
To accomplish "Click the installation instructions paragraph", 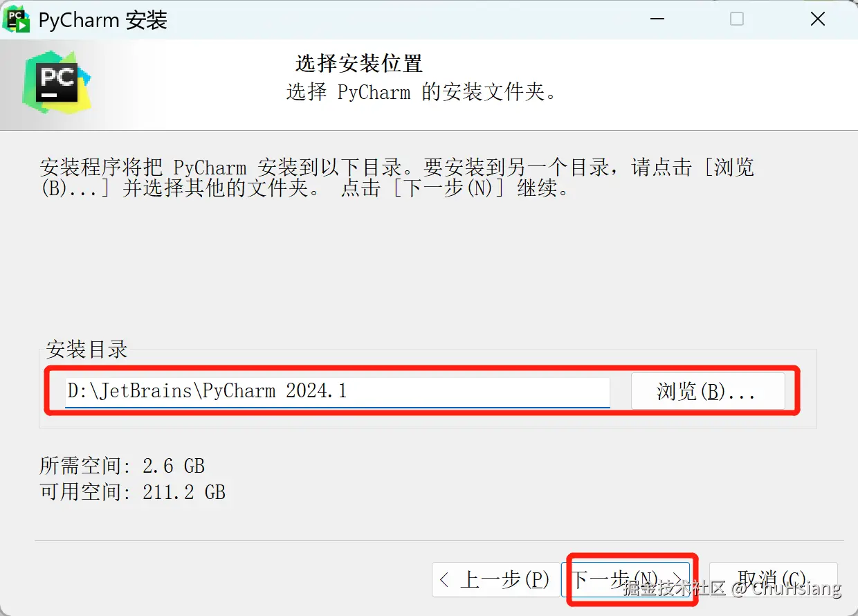I will [397, 178].
